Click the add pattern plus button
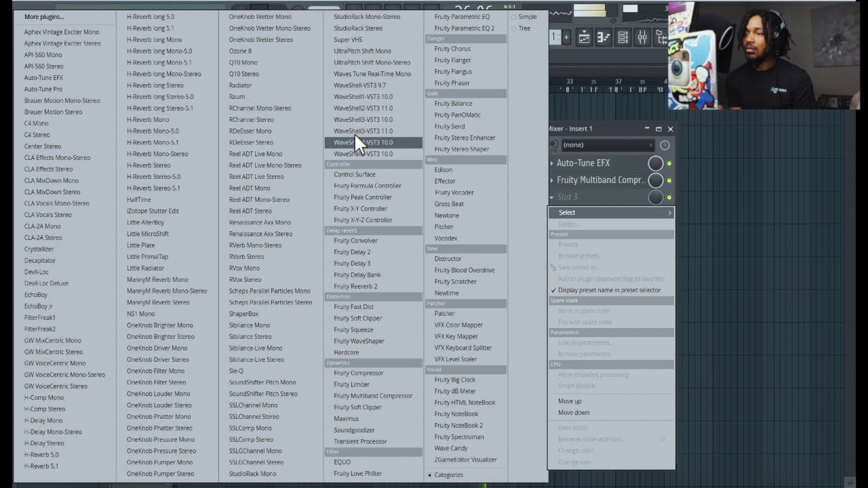This screenshot has width=868, height=488. tap(566, 37)
